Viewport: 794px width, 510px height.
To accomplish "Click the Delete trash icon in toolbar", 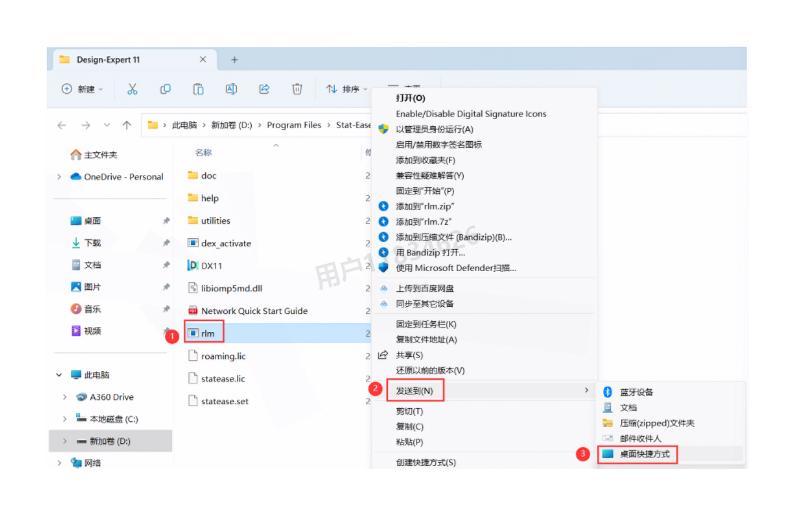I will pos(297,89).
